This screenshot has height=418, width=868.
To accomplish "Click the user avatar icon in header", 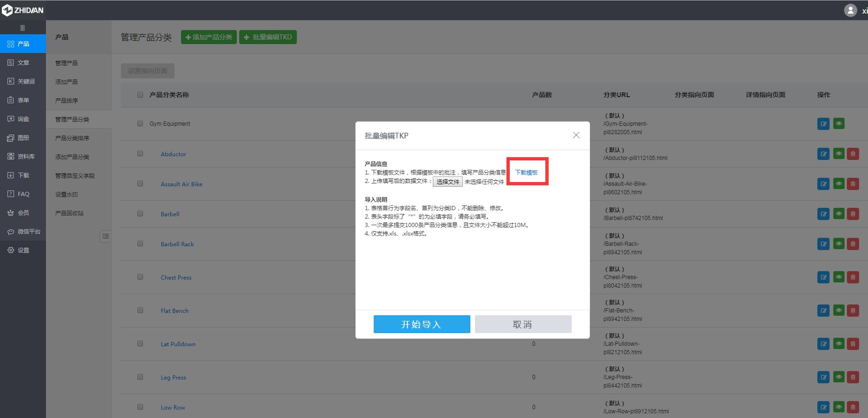I will 850,10.
